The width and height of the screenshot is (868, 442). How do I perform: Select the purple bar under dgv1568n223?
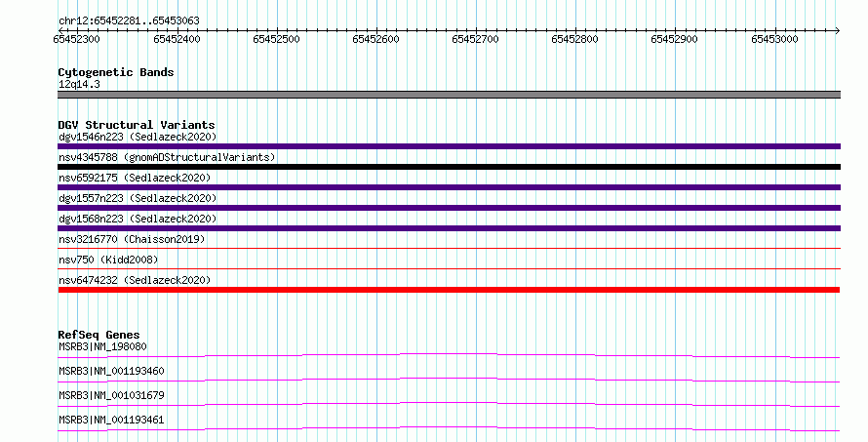[x=449, y=228]
